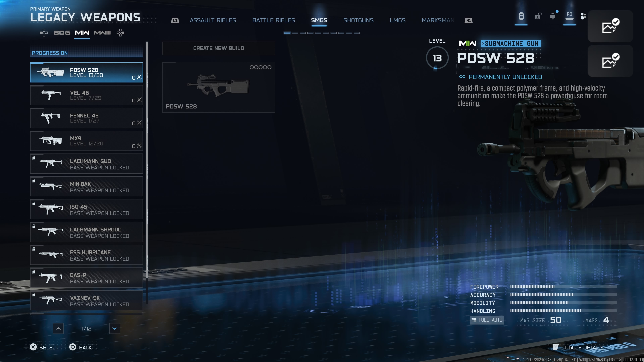Click the R2 Toggle Details prompt
Viewport: 644px width, 362px height.
578,348
